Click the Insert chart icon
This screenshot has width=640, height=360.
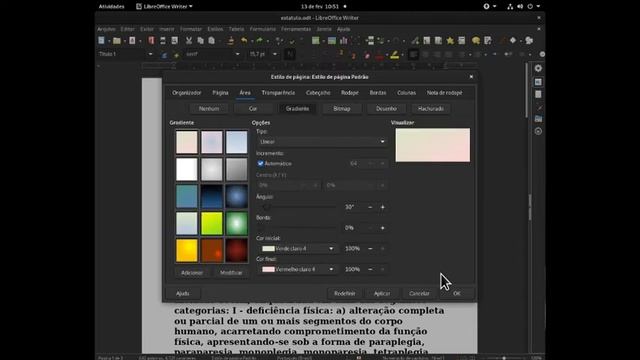[x=344, y=40]
